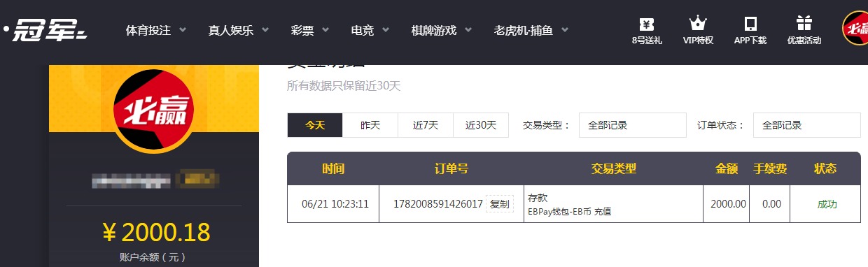Open the 订单状态 全部记录 dropdown
This screenshot has height=267, width=868.
pyautogui.click(x=807, y=126)
